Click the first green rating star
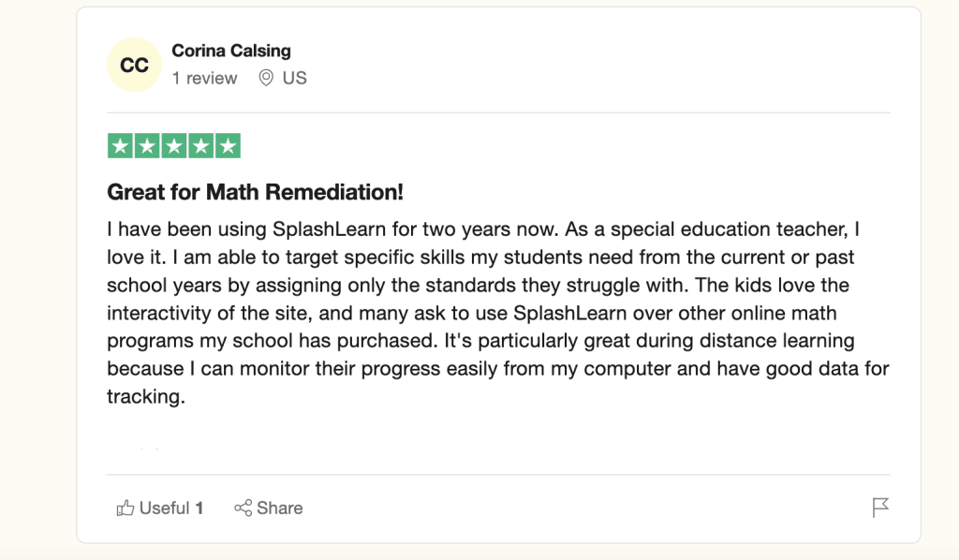959x560 pixels. coord(120,146)
